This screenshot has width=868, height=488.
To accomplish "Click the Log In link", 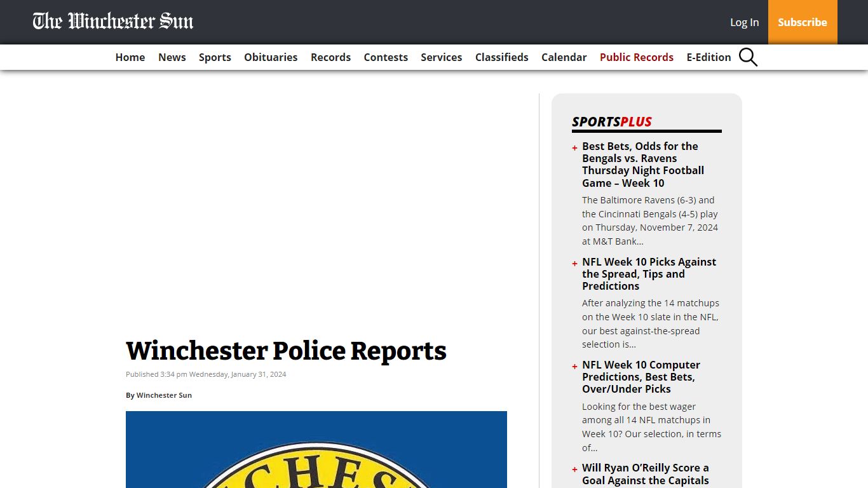I will coord(744,22).
